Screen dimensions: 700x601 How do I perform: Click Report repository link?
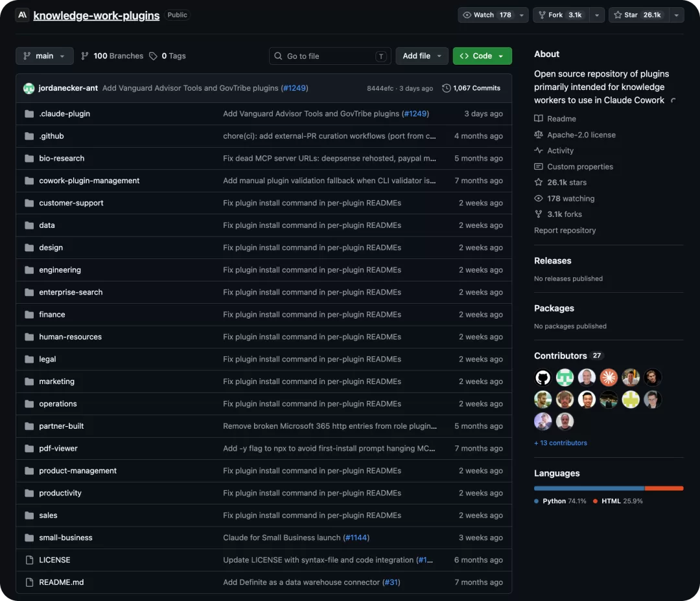tap(565, 230)
